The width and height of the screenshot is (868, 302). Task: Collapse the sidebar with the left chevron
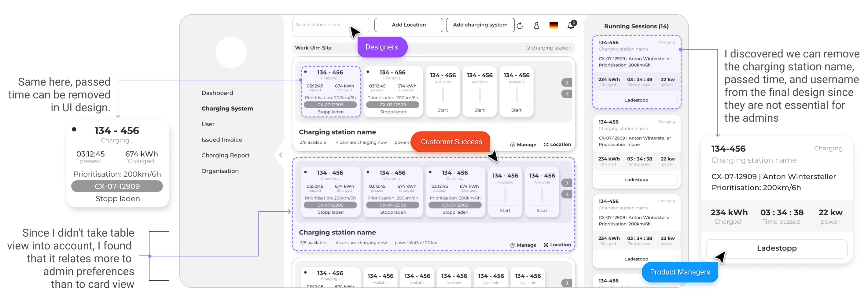point(280,155)
